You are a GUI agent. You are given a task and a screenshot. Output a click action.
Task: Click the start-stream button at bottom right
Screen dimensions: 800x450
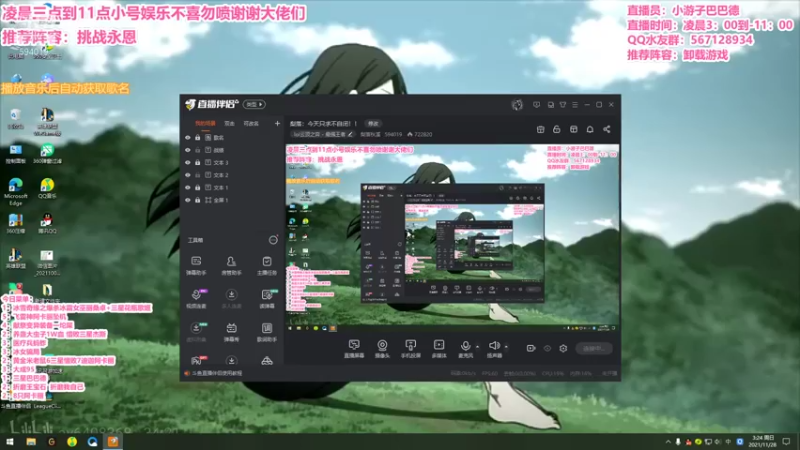[594, 348]
